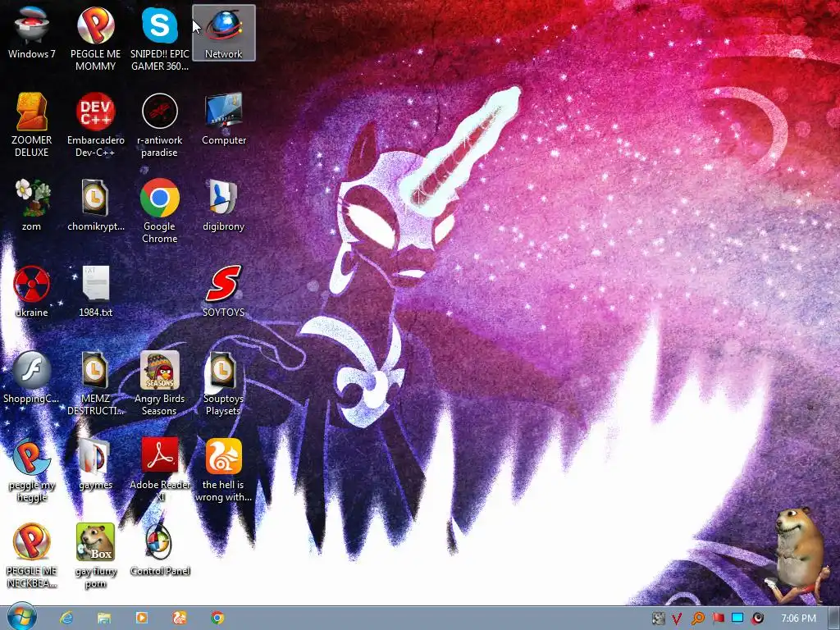The image size is (840, 630).
Task: Open the digibrony user folder icon
Action: click(223, 205)
